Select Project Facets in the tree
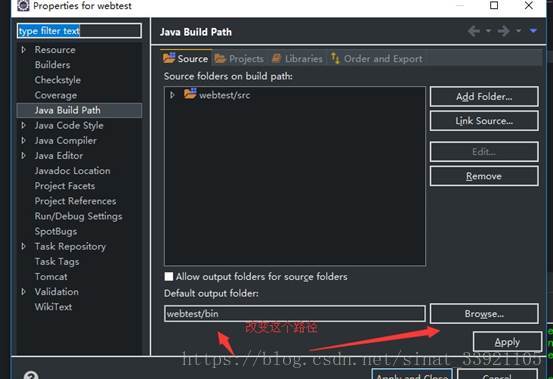The height and width of the screenshot is (379, 553). tap(65, 186)
